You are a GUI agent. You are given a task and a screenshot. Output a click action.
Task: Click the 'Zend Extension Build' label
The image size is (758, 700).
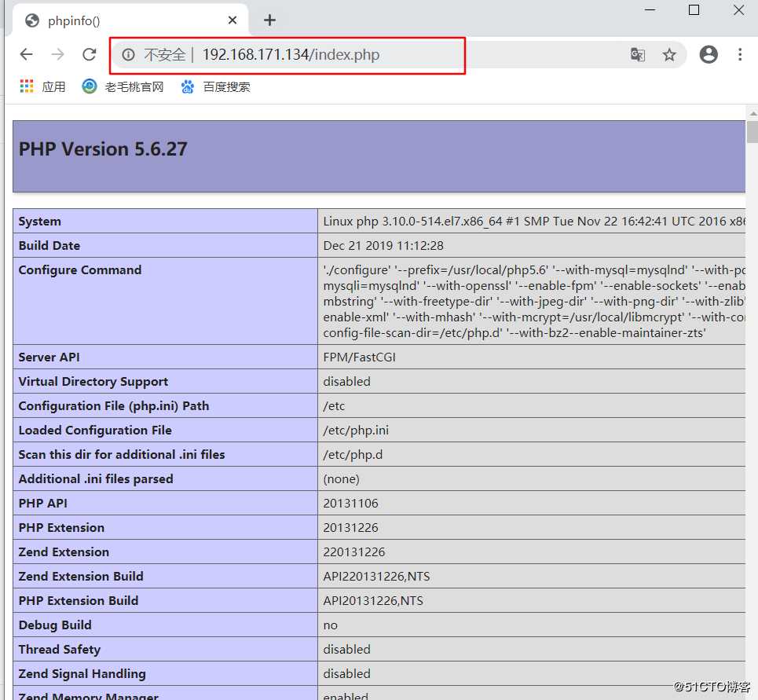point(81,576)
